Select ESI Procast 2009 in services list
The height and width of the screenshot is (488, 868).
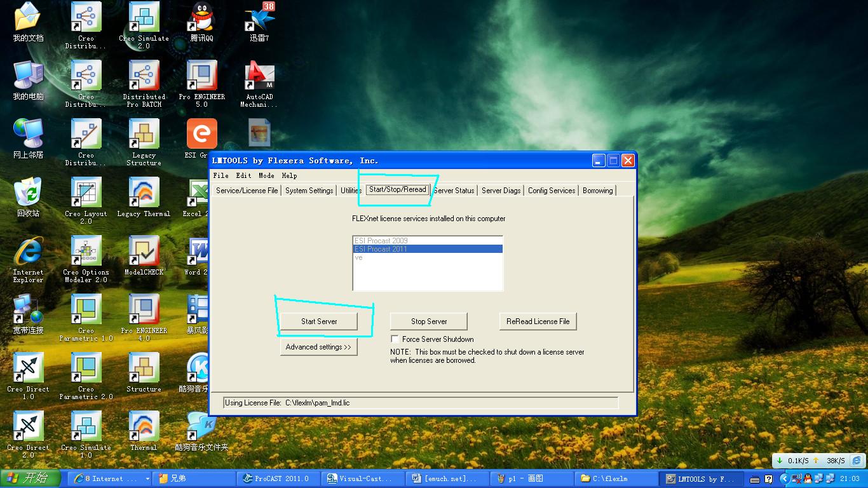point(428,241)
